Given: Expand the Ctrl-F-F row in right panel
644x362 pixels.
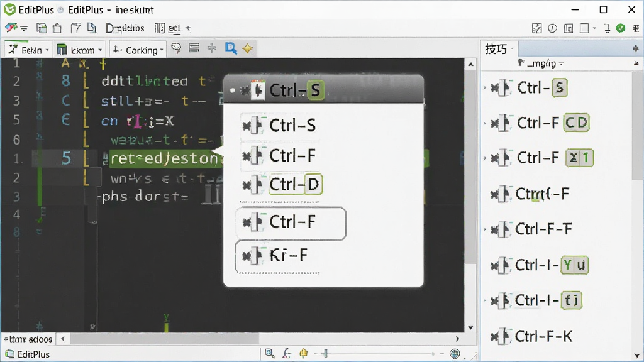Looking at the screenshot, I should click(485, 229).
